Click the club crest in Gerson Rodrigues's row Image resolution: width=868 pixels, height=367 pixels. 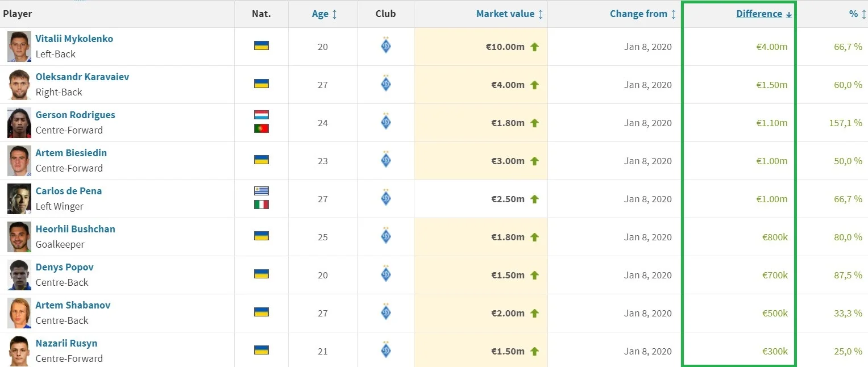coord(385,122)
